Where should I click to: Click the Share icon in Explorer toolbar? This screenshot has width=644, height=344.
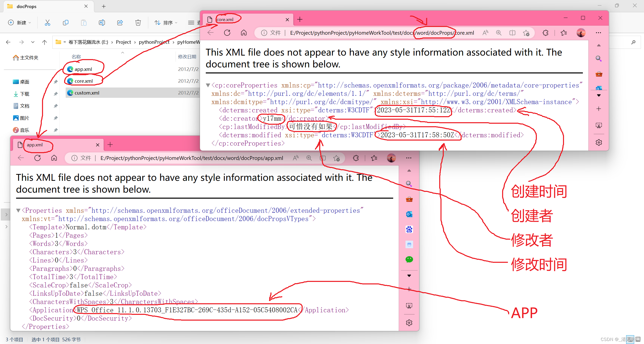tap(120, 23)
